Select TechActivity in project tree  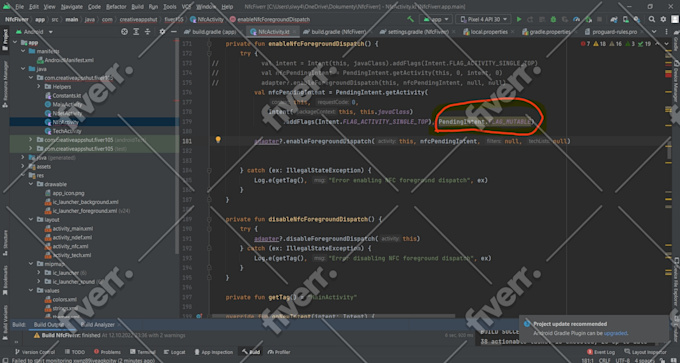63,131
